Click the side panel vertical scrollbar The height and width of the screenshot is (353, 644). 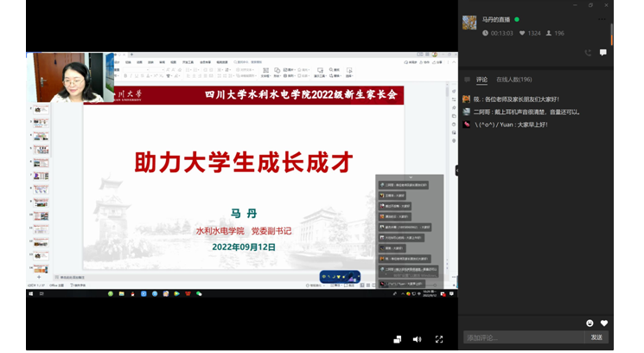[611, 35]
